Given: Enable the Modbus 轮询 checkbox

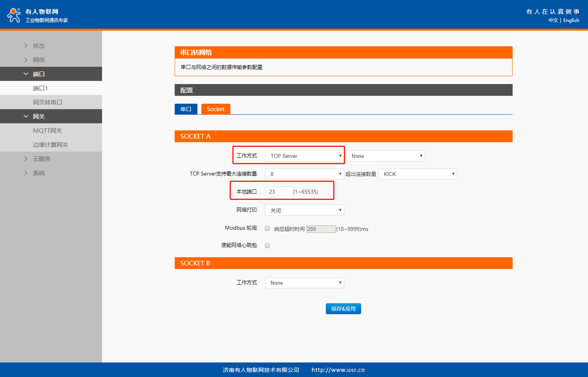Looking at the screenshot, I should coord(267,228).
